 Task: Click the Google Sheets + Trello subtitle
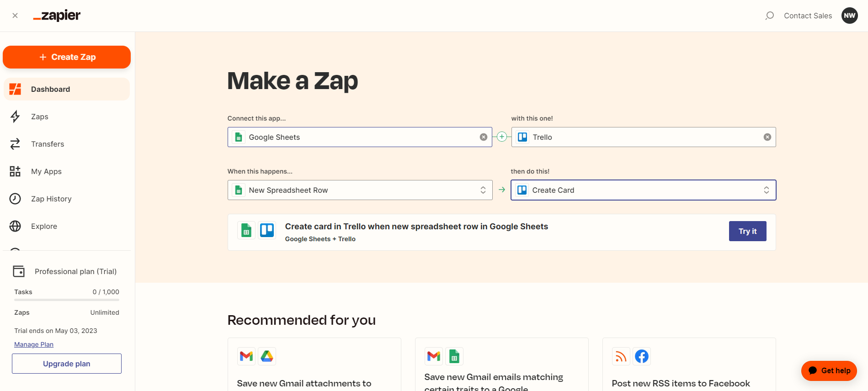[x=320, y=239]
